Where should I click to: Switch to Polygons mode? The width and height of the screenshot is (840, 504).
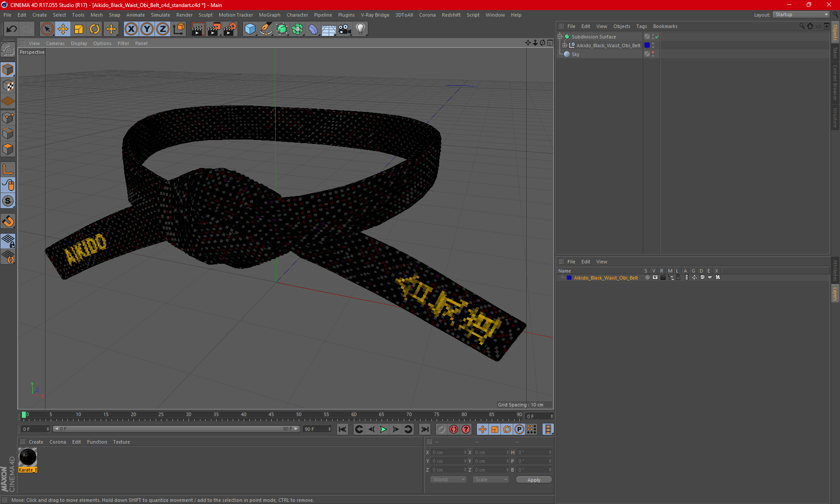(8, 149)
